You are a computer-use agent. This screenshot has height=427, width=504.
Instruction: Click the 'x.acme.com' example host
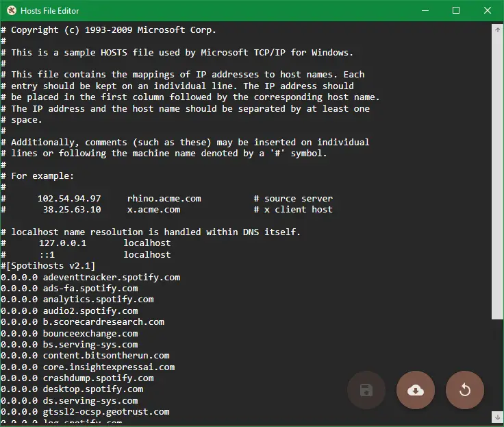tap(153, 210)
